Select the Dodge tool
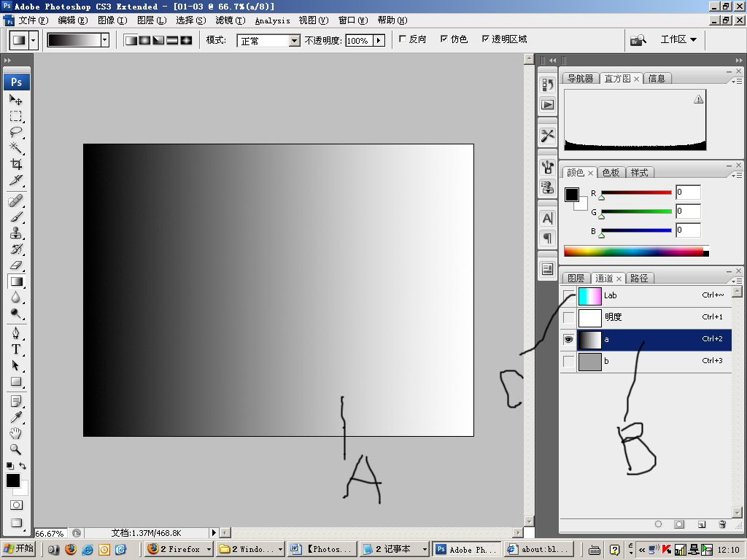Screen dimensions: 747x560 coord(16,314)
